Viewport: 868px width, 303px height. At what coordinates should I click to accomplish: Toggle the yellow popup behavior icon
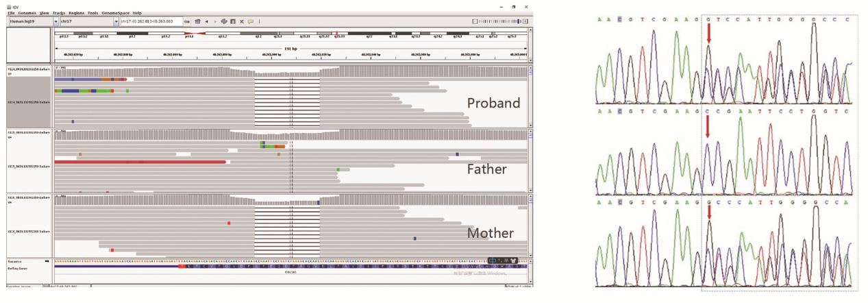pyautogui.click(x=251, y=21)
